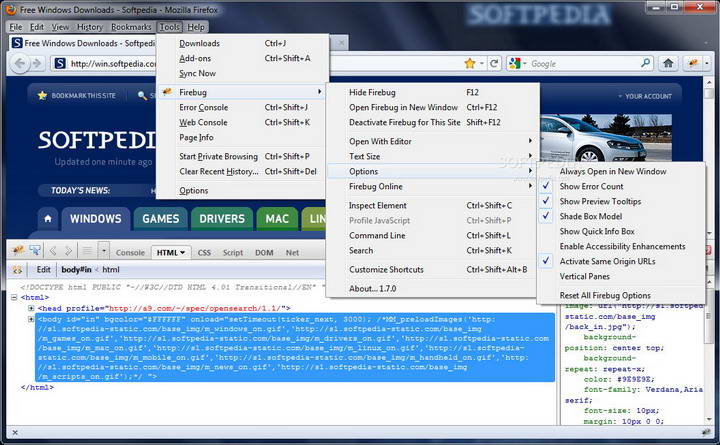The height and width of the screenshot is (445, 720).
Task: Open the Firebug command line lines icon
Action: click(x=87, y=251)
